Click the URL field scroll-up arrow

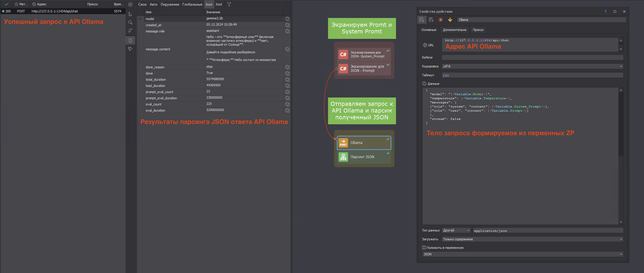coord(621,40)
